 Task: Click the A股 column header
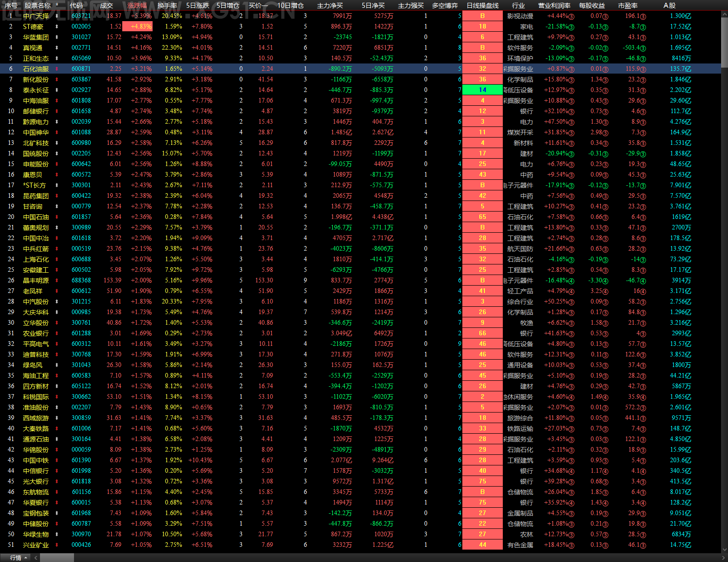point(670,6)
